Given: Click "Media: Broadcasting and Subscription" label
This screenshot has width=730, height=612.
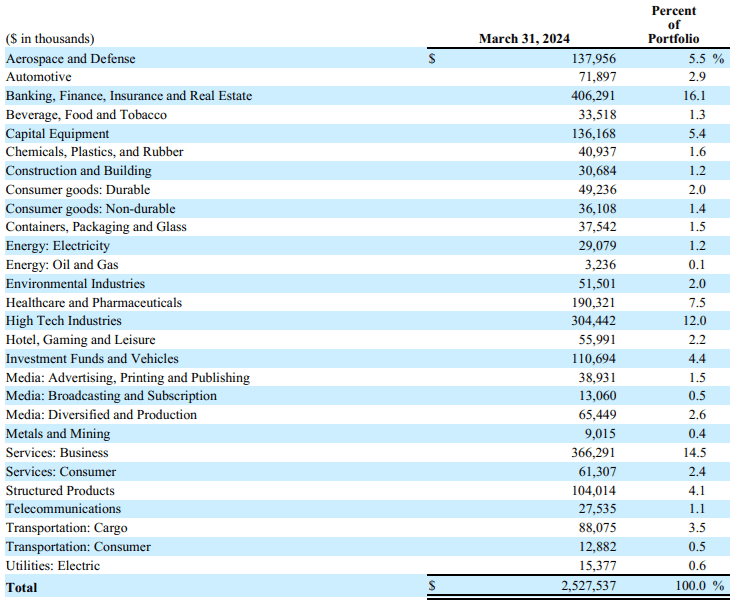Looking at the screenshot, I should tap(111, 396).
